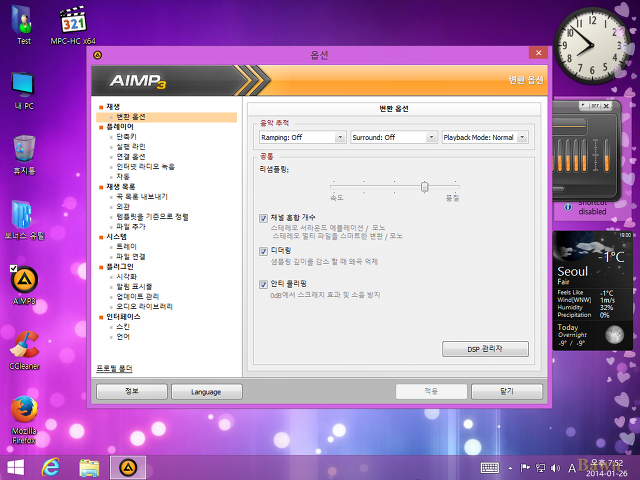Click the Seoul weather gadget
640x480 pixels.
coord(593,291)
